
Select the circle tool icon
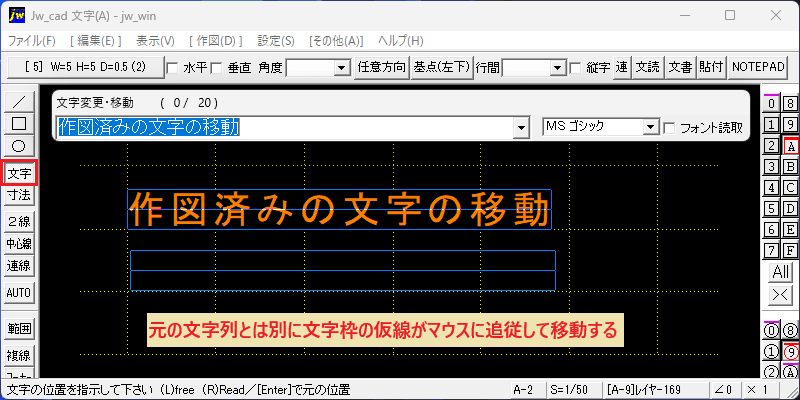[19, 146]
